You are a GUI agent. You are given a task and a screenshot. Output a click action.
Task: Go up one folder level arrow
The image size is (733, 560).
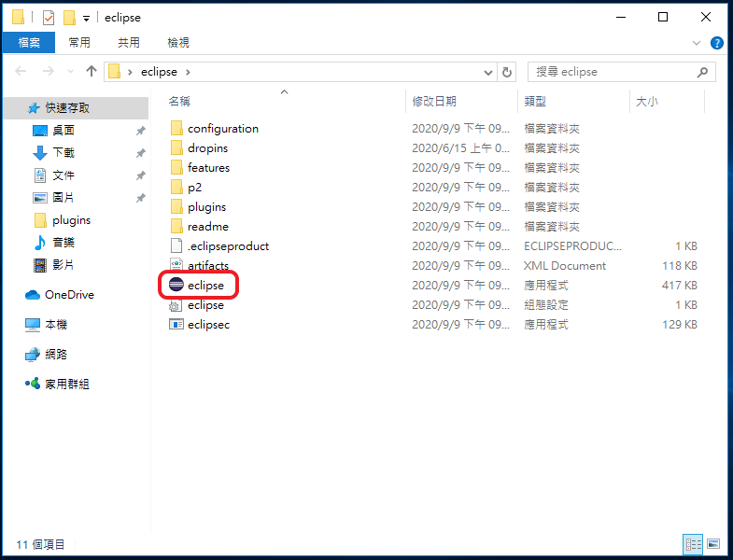(x=92, y=72)
